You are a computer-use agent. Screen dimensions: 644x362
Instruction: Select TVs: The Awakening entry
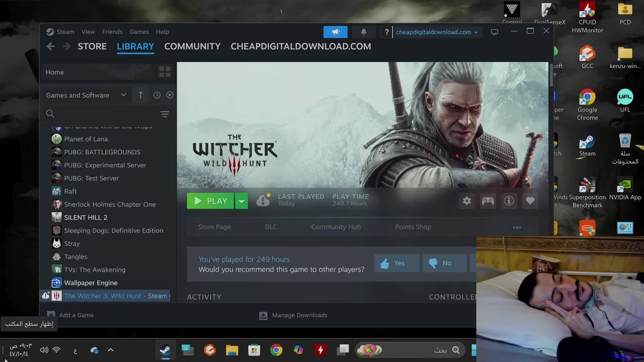tap(95, 269)
